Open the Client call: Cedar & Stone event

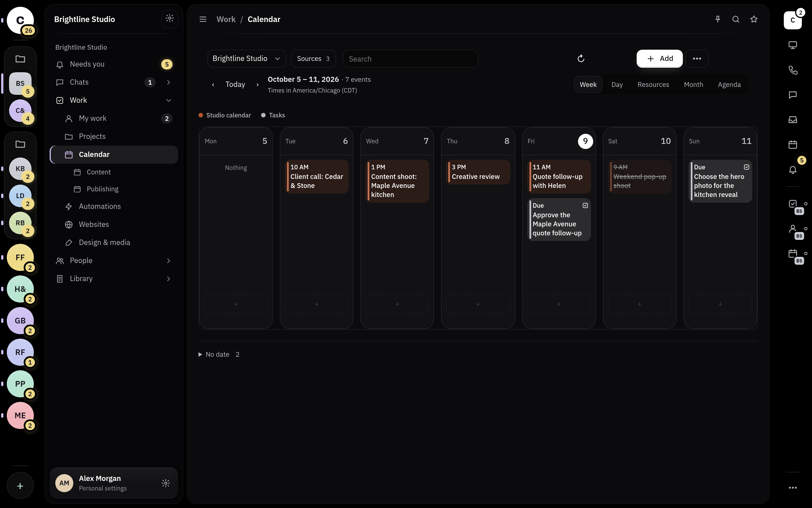point(316,176)
